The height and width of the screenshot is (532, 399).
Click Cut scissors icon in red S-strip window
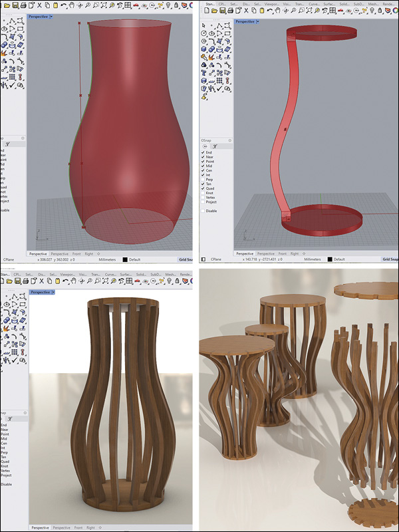click(x=246, y=11)
